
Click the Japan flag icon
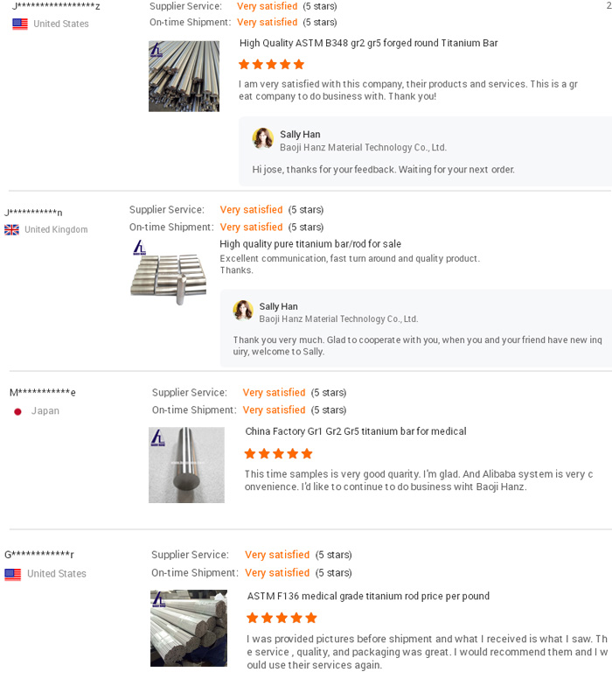[x=17, y=411]
